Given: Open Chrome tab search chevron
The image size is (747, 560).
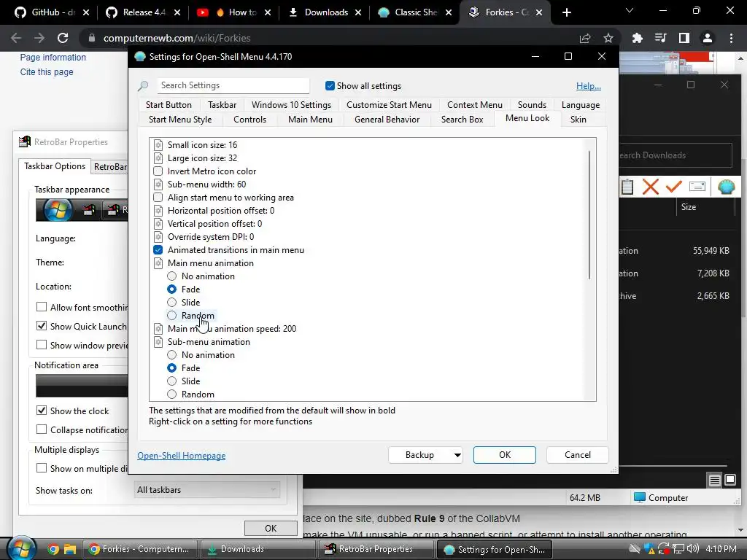Looking at the screenshot, I should (630, 10).
